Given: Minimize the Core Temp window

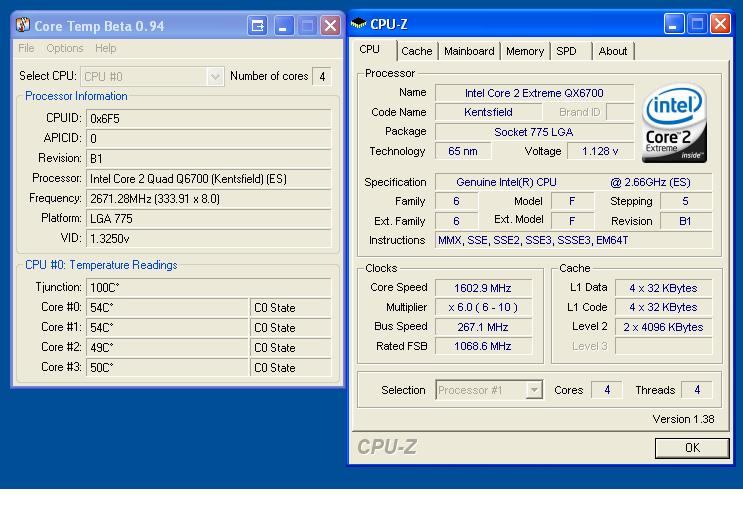Looking at the screenshot, I should click(x=283, y=25).
